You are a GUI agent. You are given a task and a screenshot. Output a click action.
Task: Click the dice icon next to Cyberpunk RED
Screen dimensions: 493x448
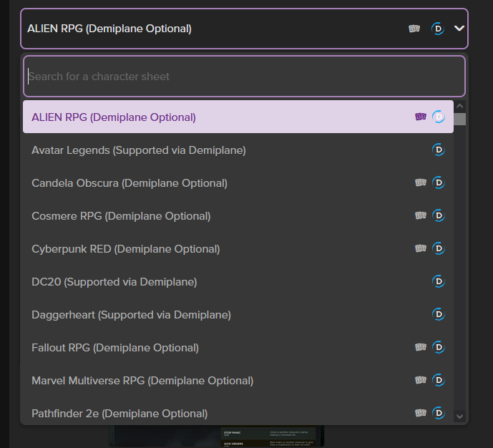(421, 249)
